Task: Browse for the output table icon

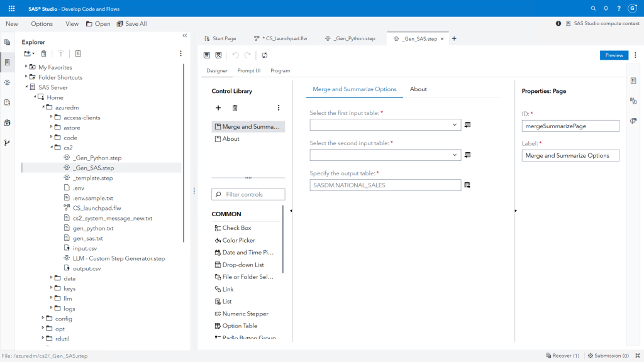Action: pyautogui.click(x=467, y=185)
